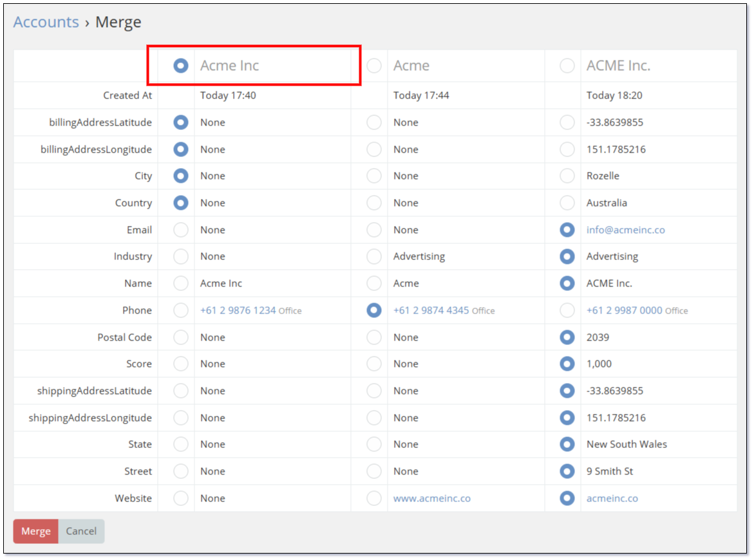This screenshot has width=754, height=560.
Task: Call phone number +61 2 9874 4345
Action: tap(431, 310)
